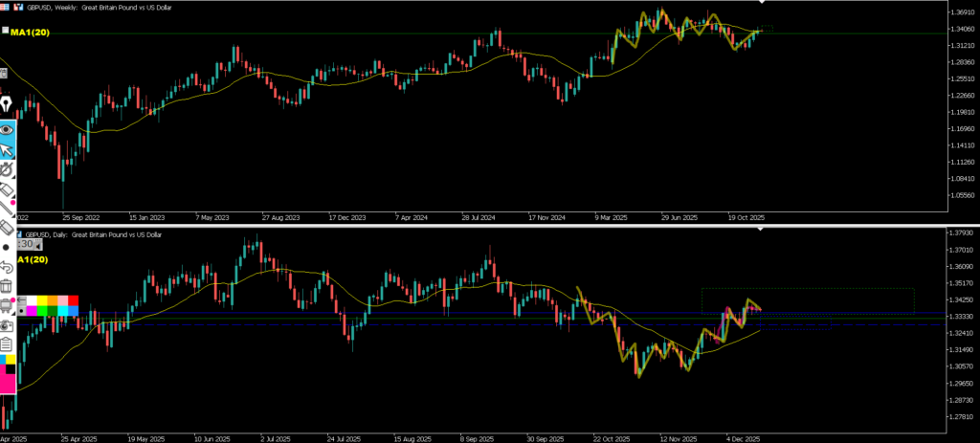Click the trash can delete icon
Image resolution: width=980 pixels, height=443 pixels.
pos(7,286)
